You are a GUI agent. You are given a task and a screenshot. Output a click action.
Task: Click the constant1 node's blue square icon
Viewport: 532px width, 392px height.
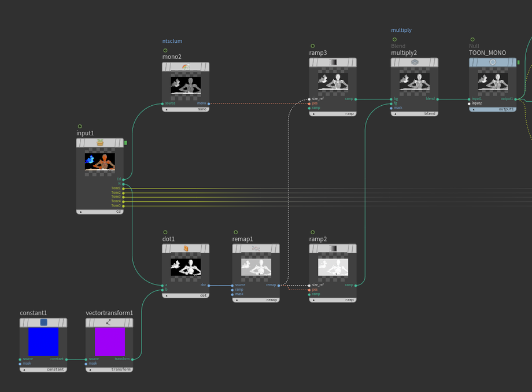[43, 323]
